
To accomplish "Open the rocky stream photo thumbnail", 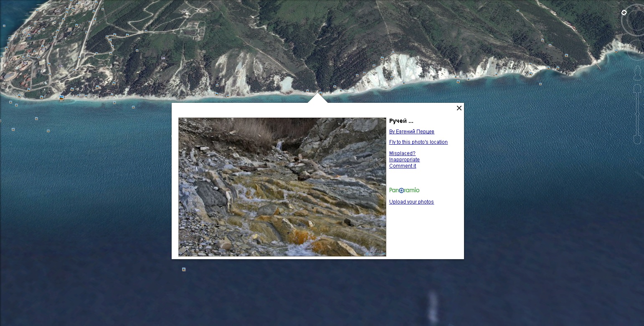I will click(282, 187).
